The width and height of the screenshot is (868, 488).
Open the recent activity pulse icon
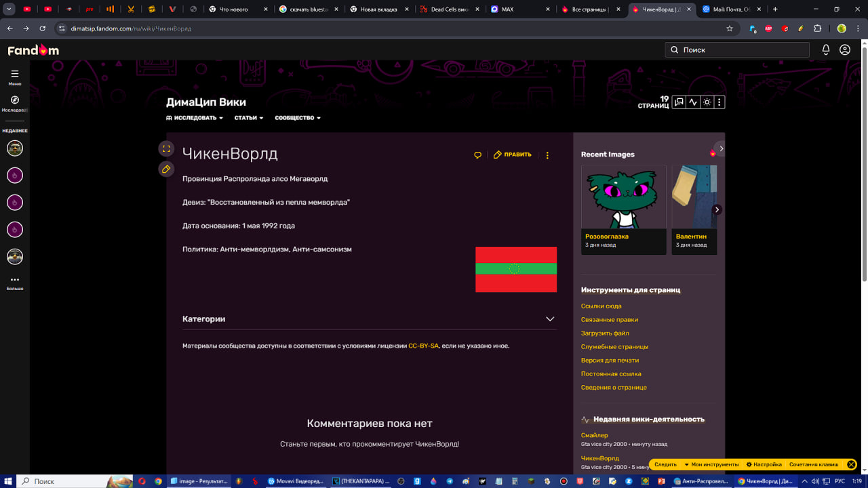(692, 102)
